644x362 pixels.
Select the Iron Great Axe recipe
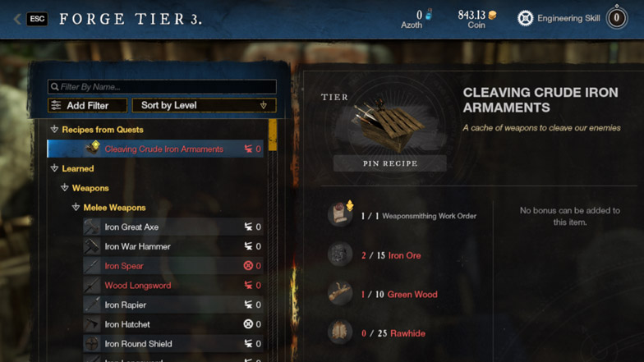click(x=172, y=227)
